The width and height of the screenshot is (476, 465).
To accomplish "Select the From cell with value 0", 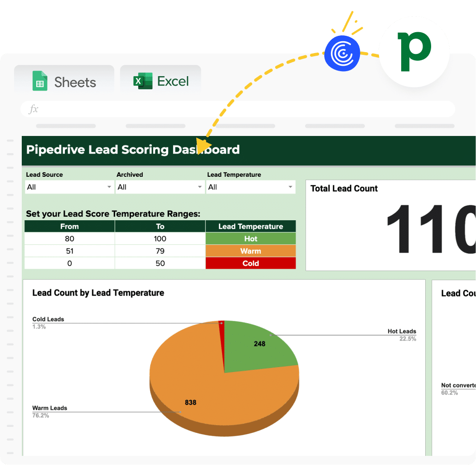I will tap(69, 263).
